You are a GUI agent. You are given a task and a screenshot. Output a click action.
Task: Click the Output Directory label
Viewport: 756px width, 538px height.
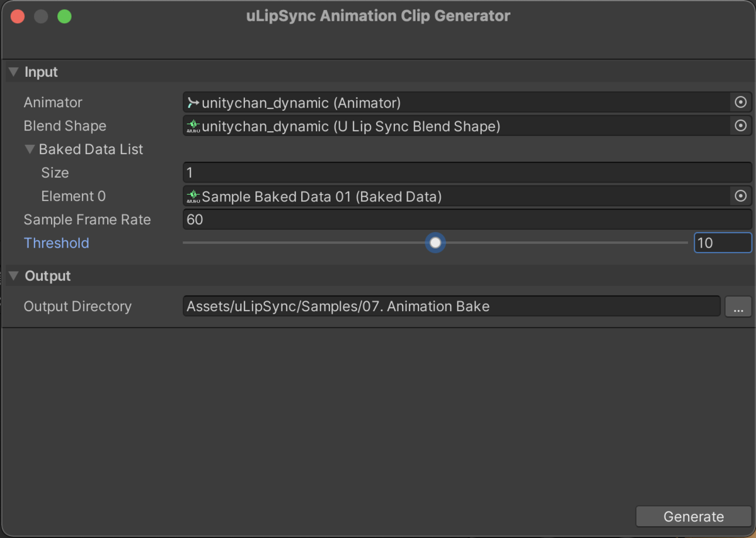click(77, 307)
